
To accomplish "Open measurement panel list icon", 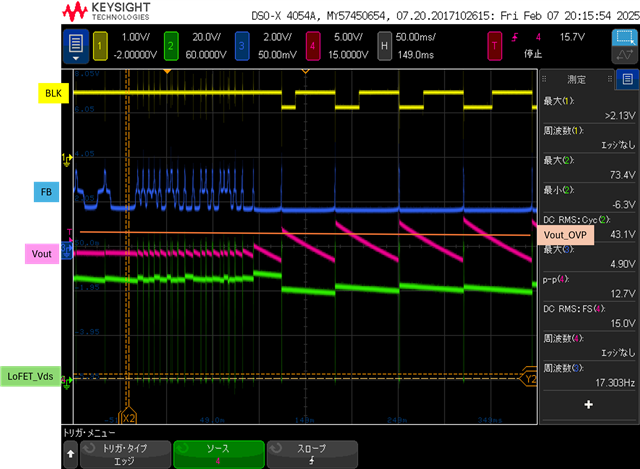I will coord(627,79).
